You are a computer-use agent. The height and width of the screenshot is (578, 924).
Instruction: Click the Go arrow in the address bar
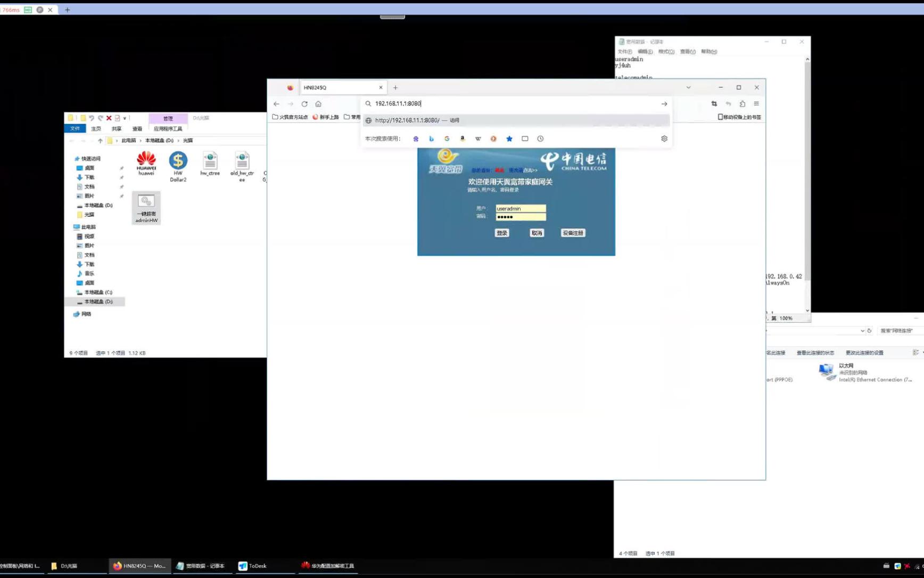click(x=664, y=104)
